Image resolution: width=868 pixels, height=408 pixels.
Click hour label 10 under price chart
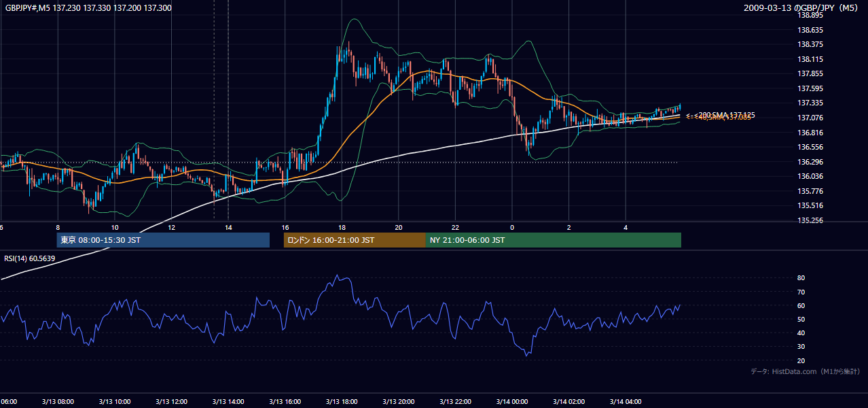pyautogui.click(x=115, y=227)
